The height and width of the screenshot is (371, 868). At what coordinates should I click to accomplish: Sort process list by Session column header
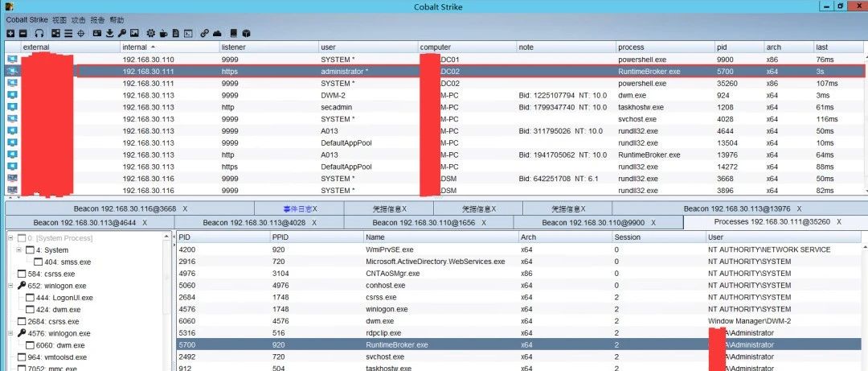click(x=658, y=237)
